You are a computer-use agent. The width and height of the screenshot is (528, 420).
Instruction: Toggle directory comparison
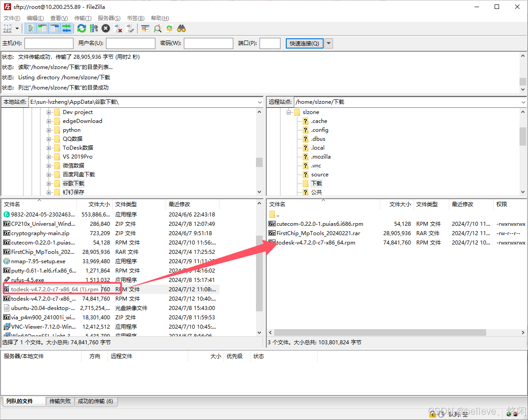point(157,29)
